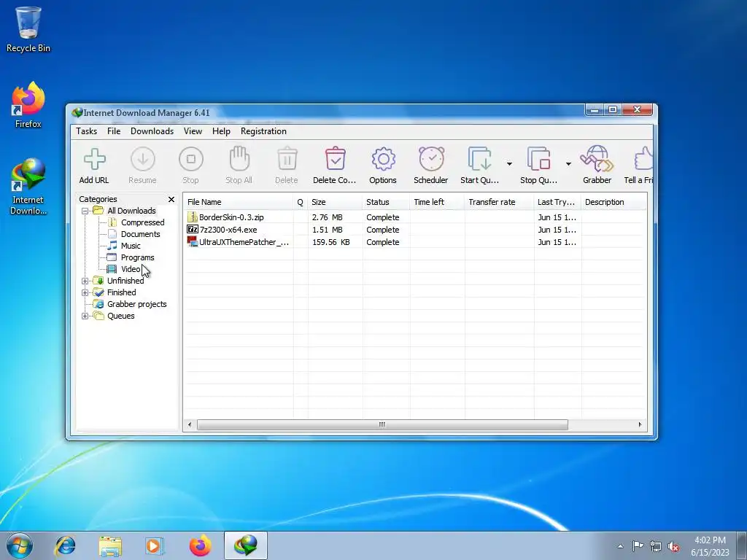Close the Categories panel

click(171, 200)
